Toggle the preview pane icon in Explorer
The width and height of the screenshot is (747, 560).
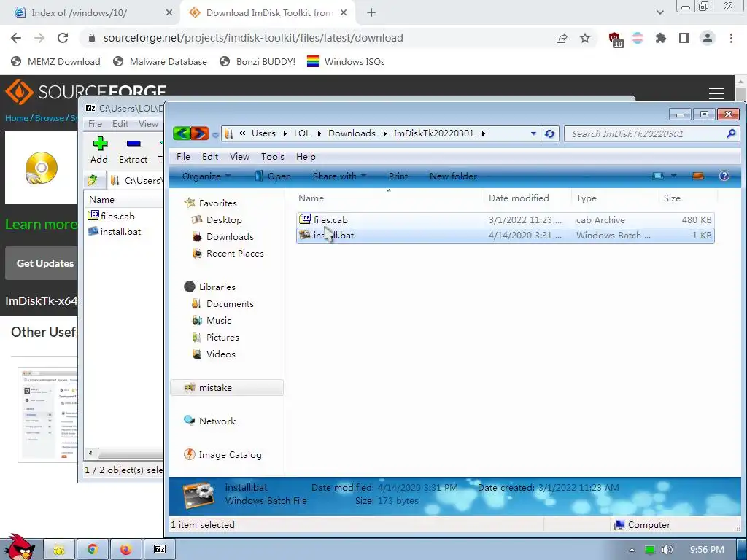(x=698, y=176)
